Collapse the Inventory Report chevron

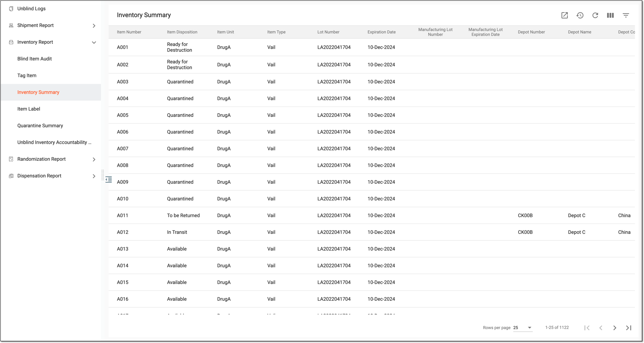[x=94, y=42]
